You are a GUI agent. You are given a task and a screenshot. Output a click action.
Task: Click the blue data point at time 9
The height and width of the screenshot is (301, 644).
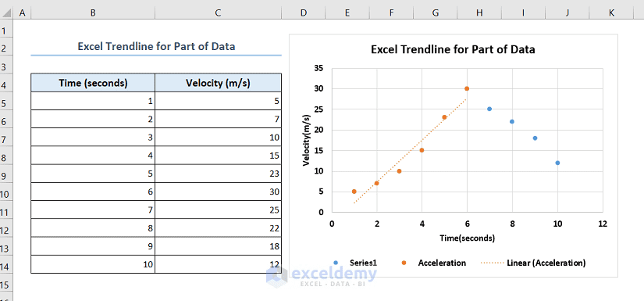tap(535, 138)
